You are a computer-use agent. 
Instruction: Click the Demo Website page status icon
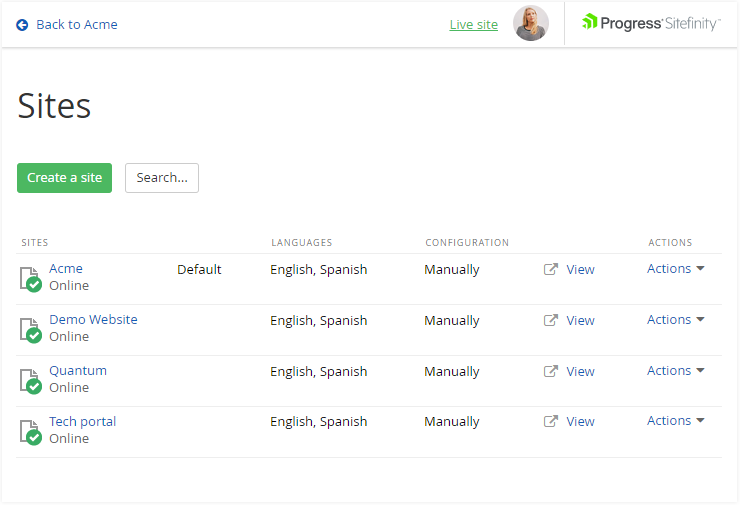click(x=31, y=330)
